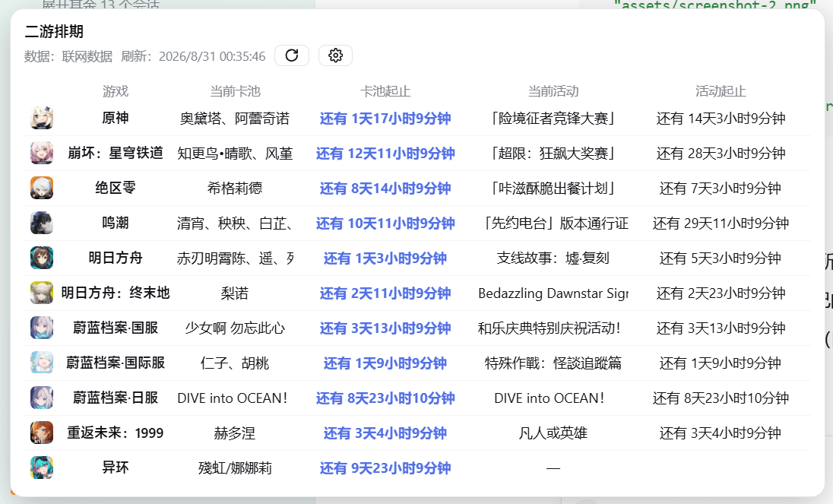
Task: Click the 希格莉德 banner cell
Action: tap(235, 189)
